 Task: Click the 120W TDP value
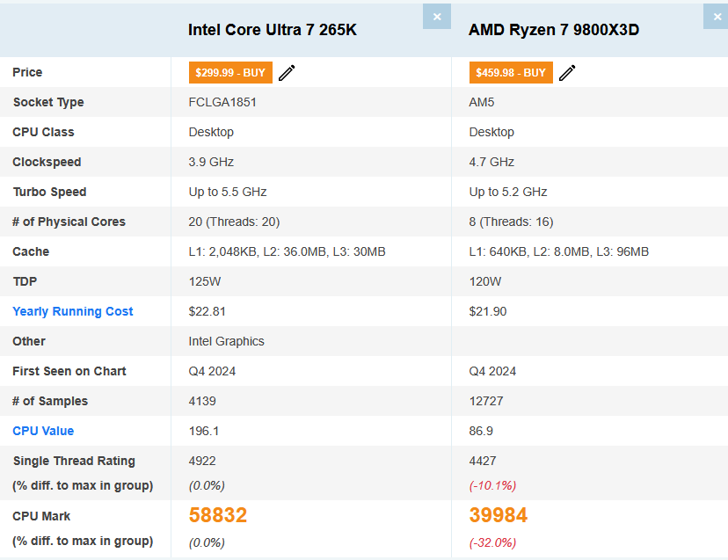coord(485,281)
